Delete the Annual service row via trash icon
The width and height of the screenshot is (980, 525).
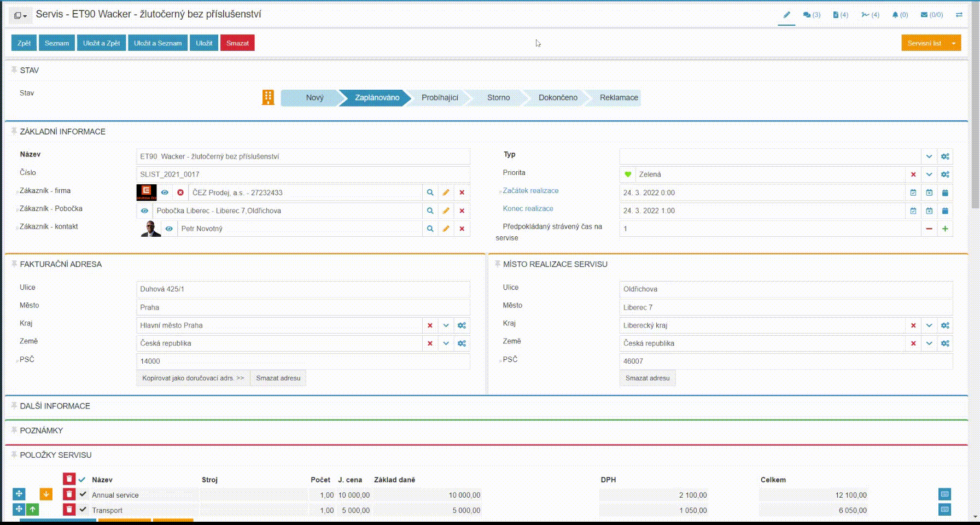pos(69,494)
